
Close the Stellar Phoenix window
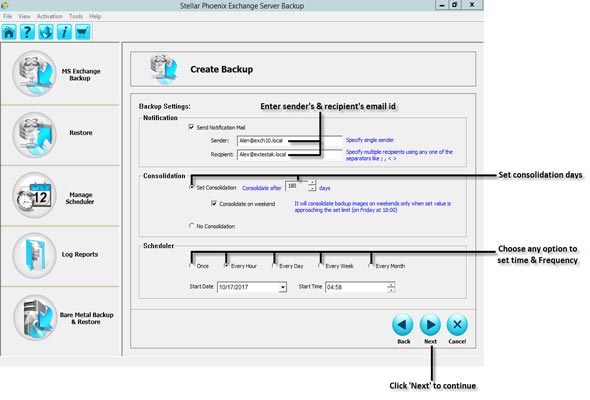tap(472, 5)
